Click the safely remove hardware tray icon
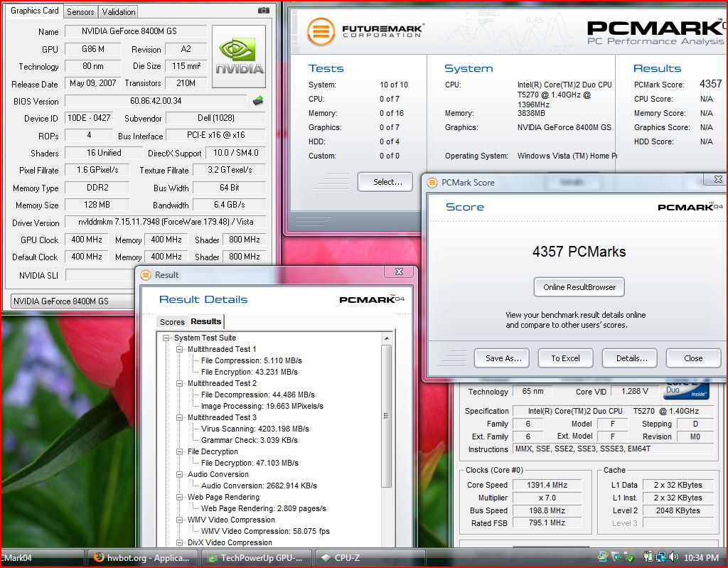 click(629, 557)
